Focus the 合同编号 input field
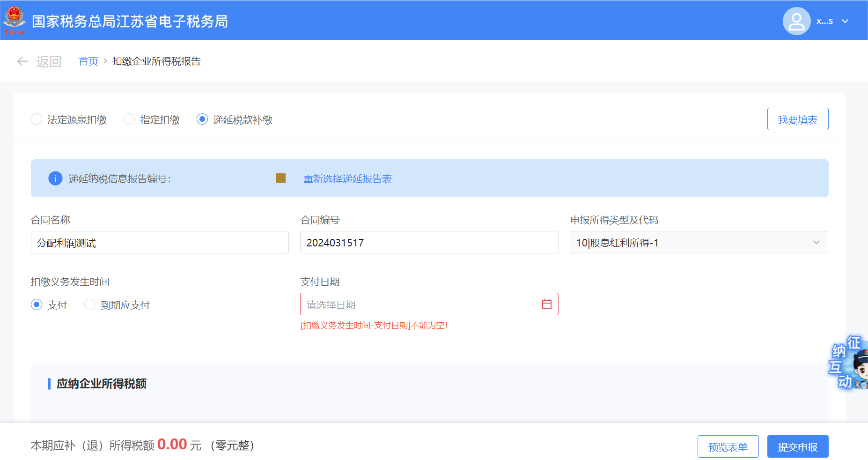This screenshot has width=868, height=460. pyautogui.click(x=428, y=243)
